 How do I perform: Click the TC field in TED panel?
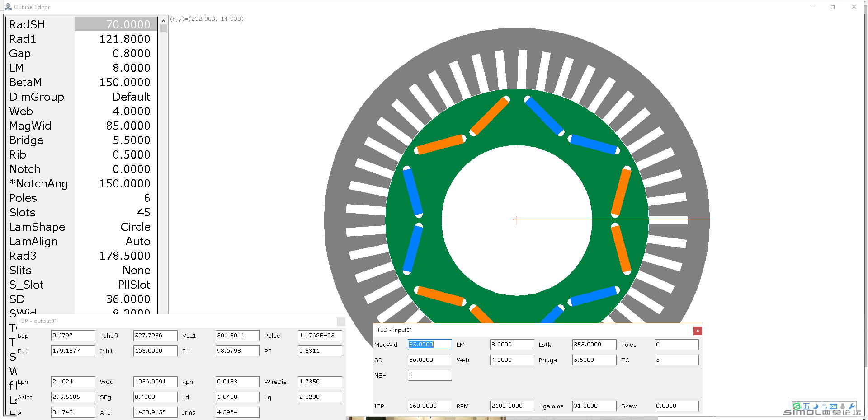click(x=676, y=360)
